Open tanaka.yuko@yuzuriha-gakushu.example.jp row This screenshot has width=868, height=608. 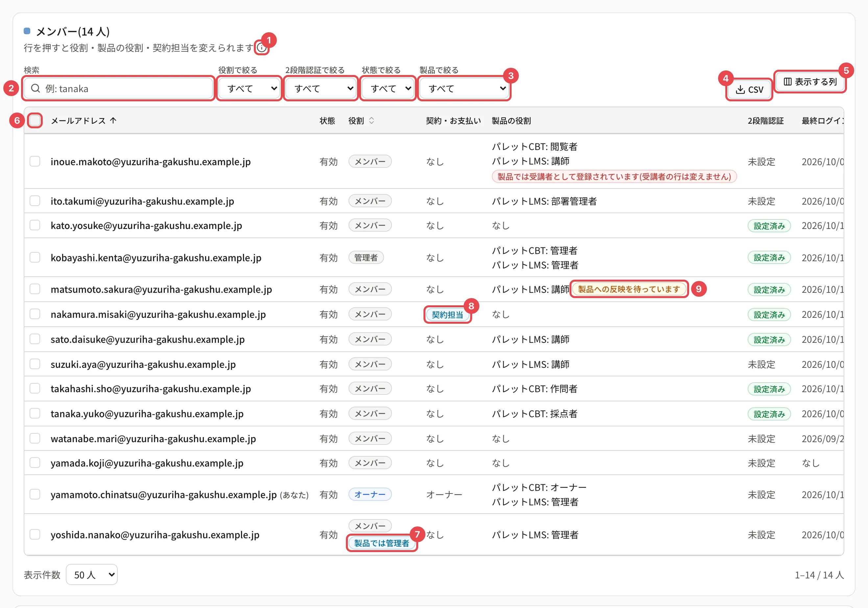coord(434,414)
